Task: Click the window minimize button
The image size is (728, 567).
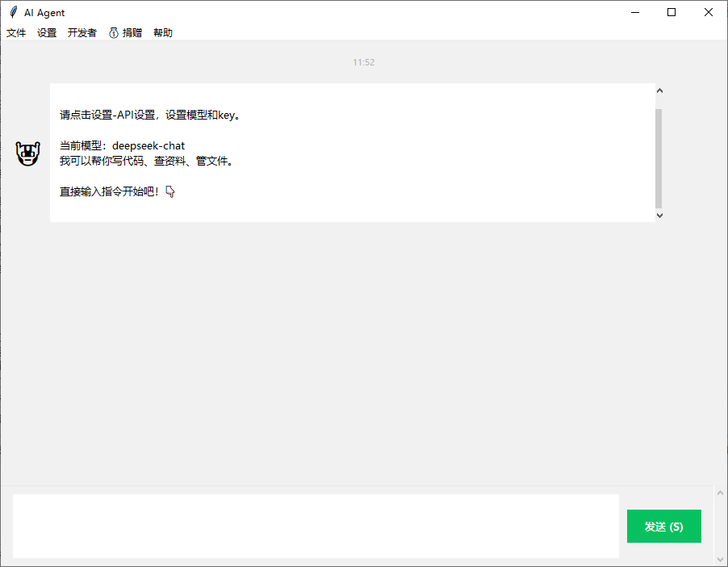Action: tap(634, 12)
